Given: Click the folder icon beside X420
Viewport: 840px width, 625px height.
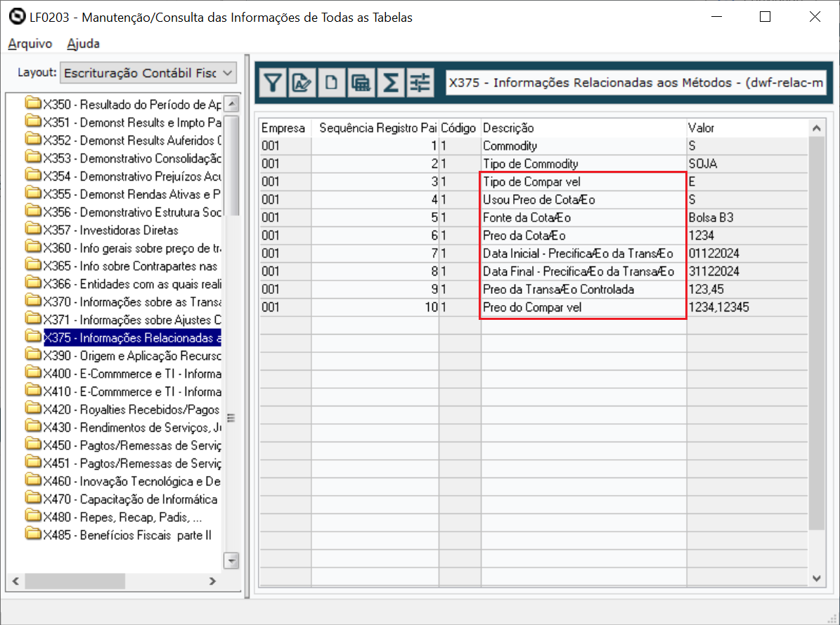Looking at the screenshot, I should click(x=33, y=409).
